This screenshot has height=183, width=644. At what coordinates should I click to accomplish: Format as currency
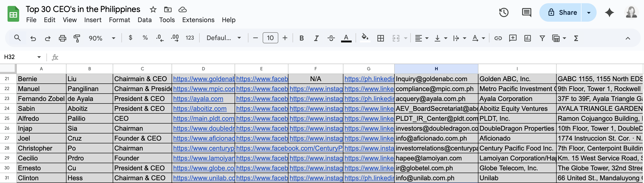click(130, 38)
